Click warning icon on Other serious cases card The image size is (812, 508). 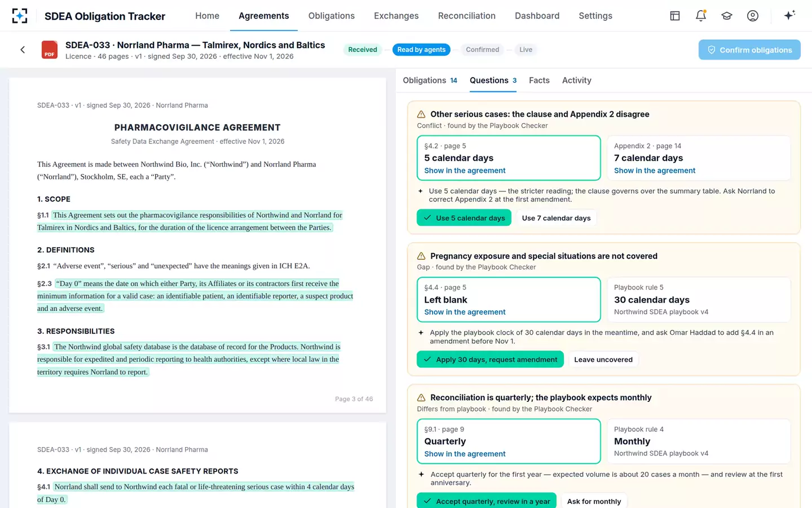pyautogui.click(x=421, y=114)
